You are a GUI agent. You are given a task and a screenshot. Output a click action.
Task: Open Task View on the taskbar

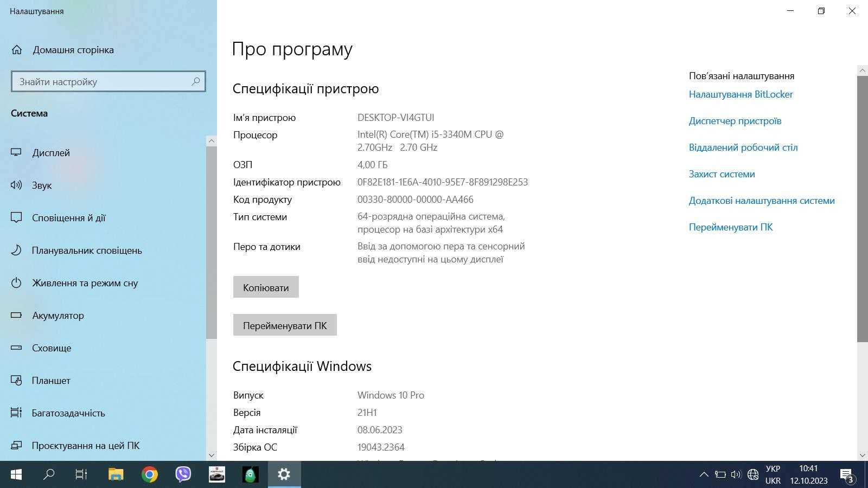(81, 474)
